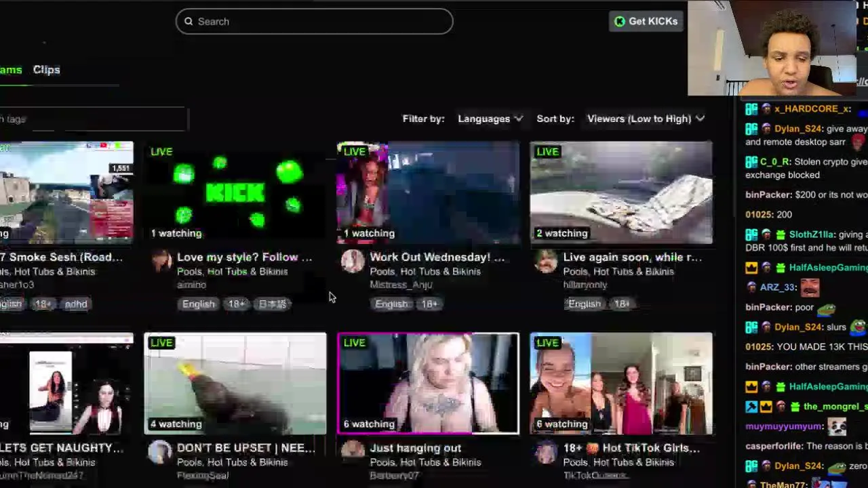Click 18+ tag on Work Out Wednesday stream

pyautogui.click(x=429, y=304)
